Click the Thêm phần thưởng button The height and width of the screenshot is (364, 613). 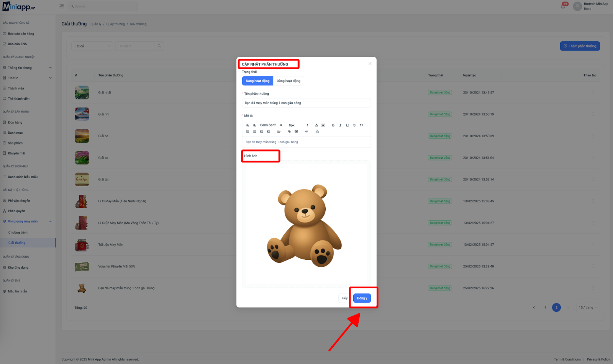(x=580, y=46)
